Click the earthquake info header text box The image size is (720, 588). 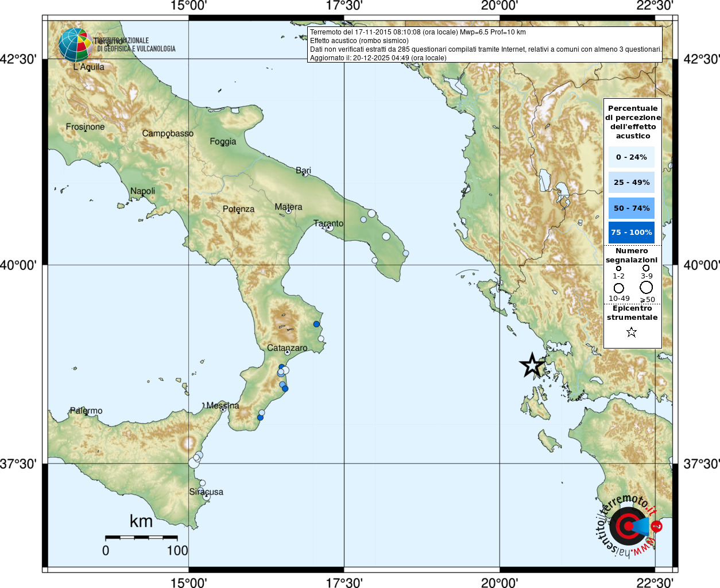click(485, 45)
